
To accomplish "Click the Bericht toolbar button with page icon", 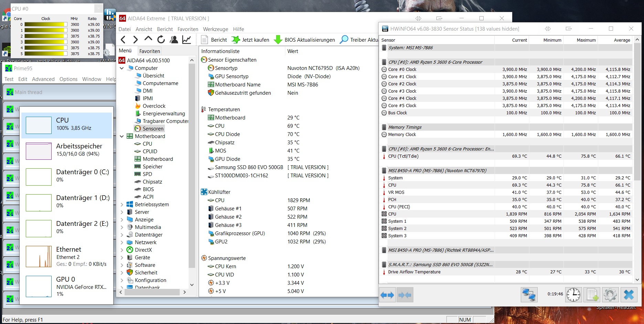I will [214, 40].
